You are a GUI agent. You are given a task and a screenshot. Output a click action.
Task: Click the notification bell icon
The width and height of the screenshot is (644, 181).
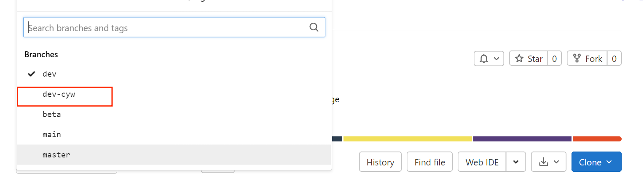click(483, 59)
